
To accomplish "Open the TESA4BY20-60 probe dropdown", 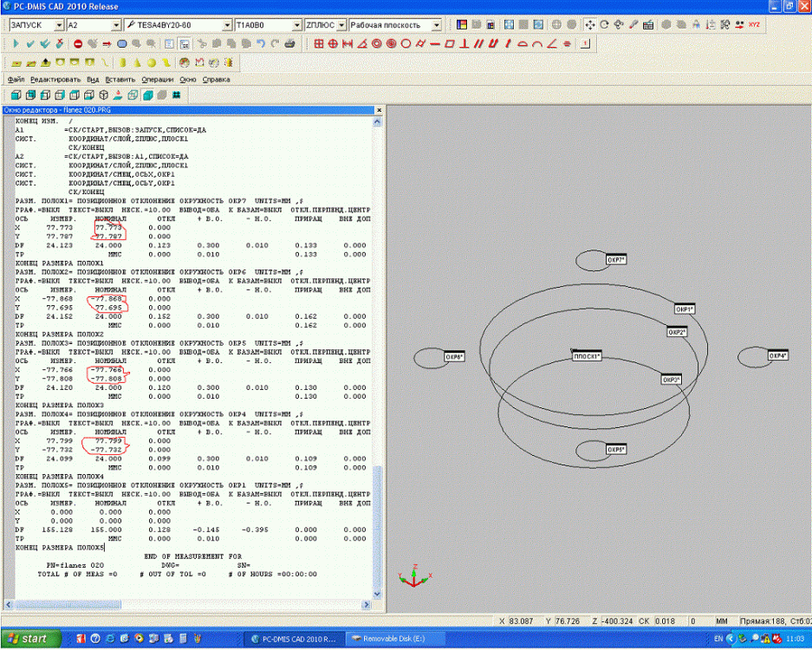I will pos(227,25).
